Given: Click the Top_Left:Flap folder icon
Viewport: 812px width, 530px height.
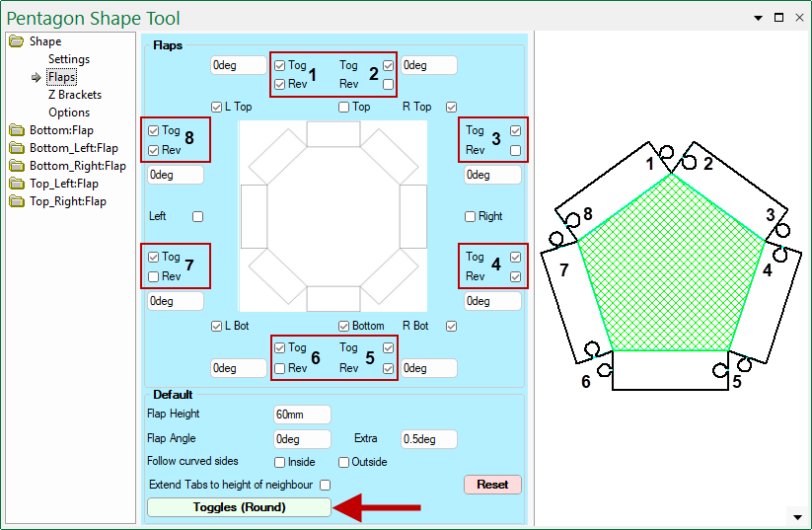Looking at the screenshot, I should 16,184.
